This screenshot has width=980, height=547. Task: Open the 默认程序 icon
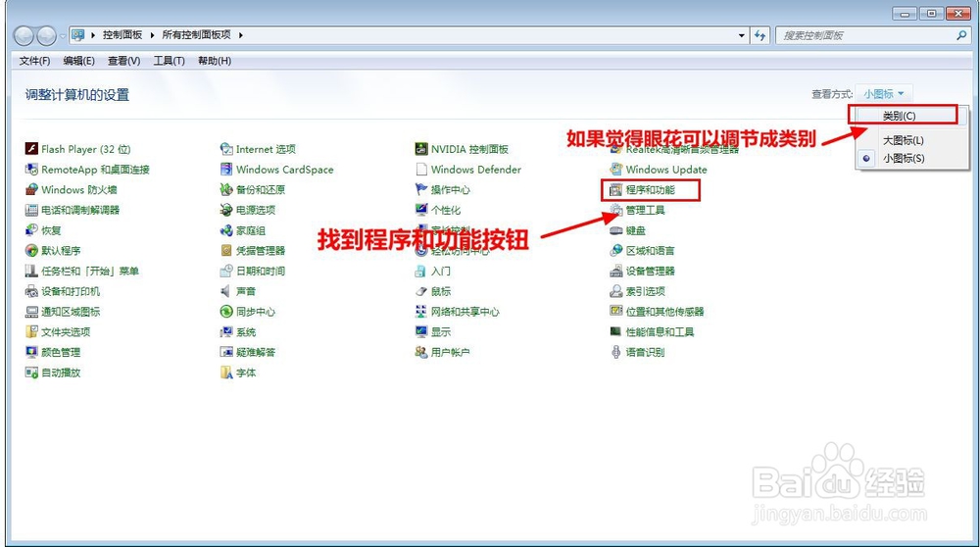click(31, 251)
